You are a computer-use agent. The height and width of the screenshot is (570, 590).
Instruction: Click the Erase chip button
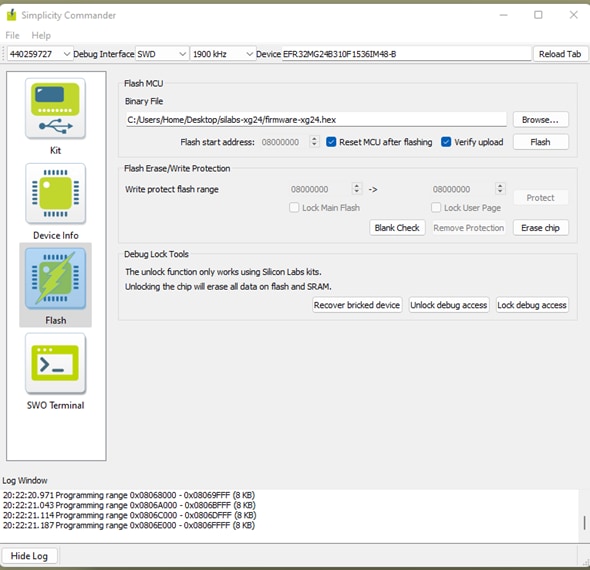[x=540, y=228]
